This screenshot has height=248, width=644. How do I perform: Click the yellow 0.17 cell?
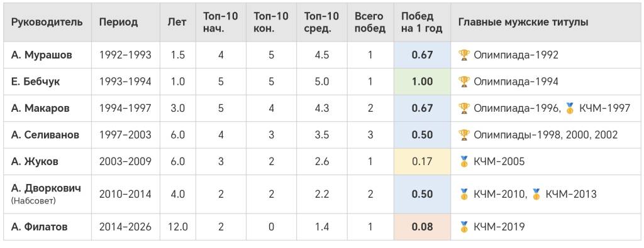click(422, 161)
